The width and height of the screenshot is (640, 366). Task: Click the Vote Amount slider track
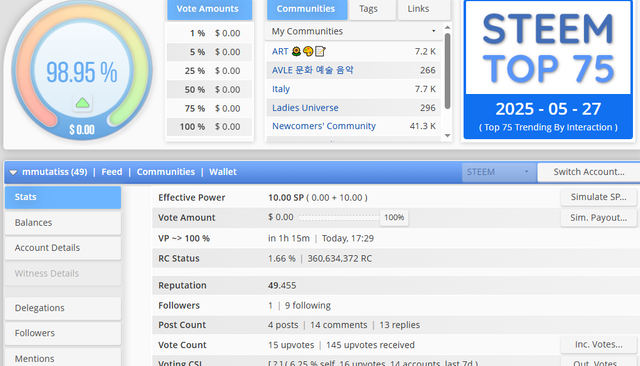(339, 218)
